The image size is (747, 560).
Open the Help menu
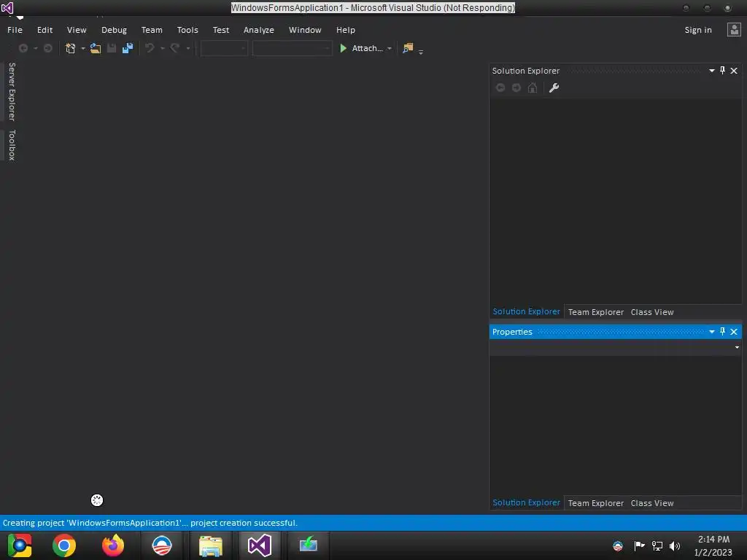pyautogui.click(x=346, y=30)
